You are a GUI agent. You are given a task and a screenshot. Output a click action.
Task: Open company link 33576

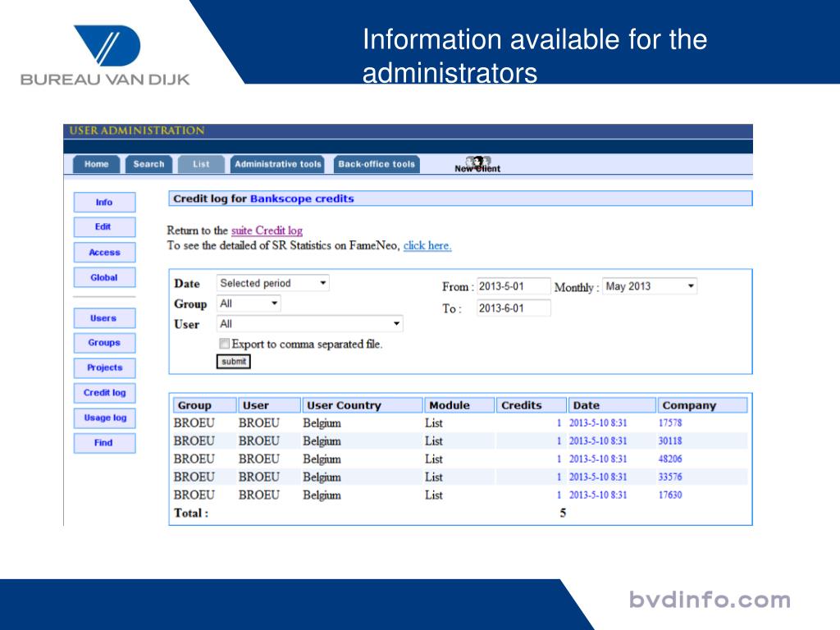[670, 477]
